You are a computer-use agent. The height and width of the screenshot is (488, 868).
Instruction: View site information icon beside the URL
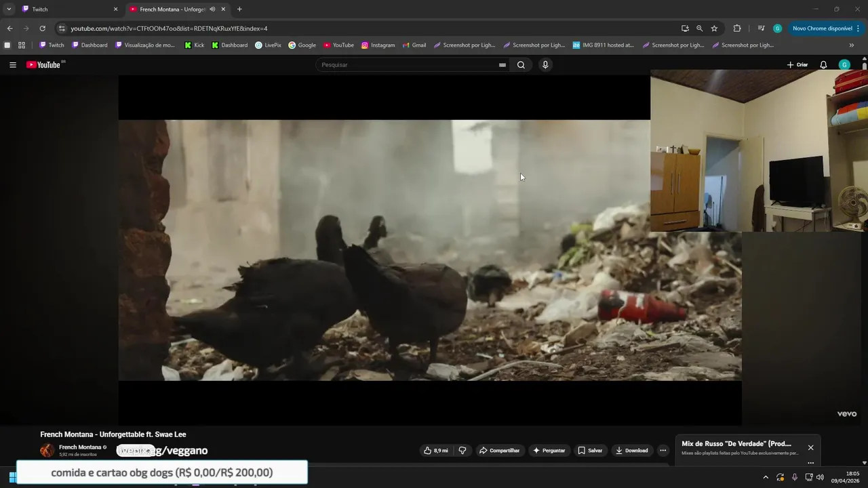pos(62,28)
